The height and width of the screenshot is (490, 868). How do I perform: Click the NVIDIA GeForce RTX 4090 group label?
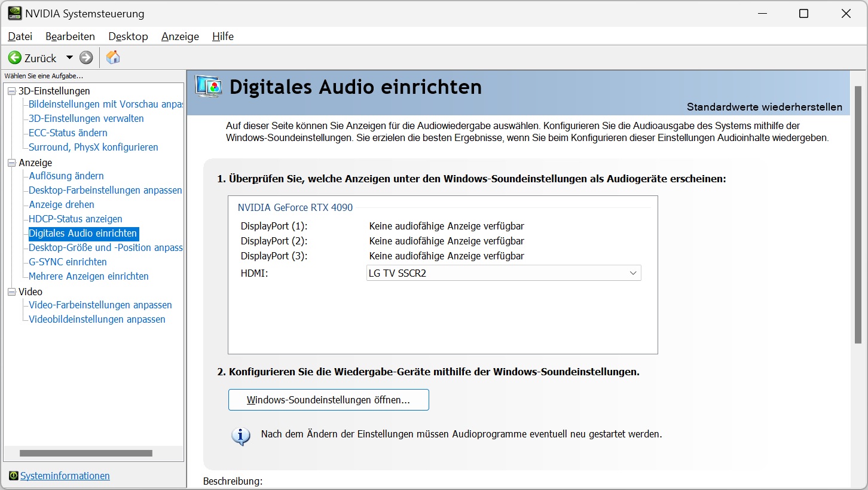tap(295, 207)
